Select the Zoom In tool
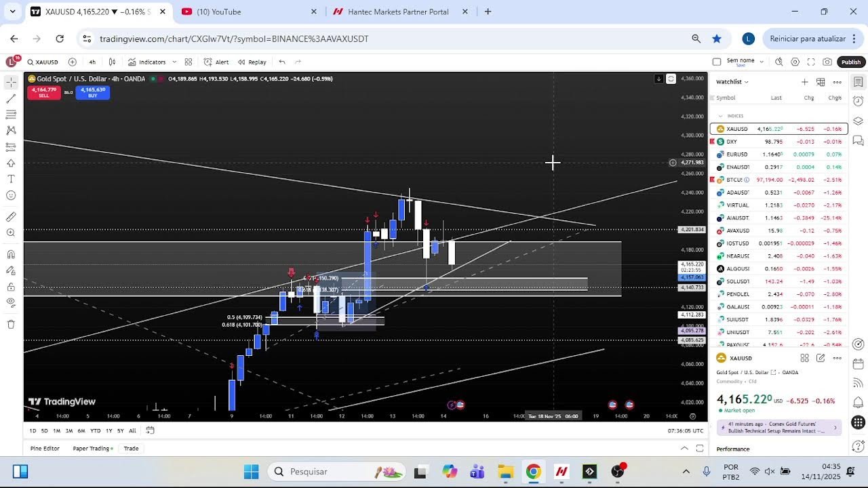The width and height of the screenshot is (868, 488). coord(11,233)
